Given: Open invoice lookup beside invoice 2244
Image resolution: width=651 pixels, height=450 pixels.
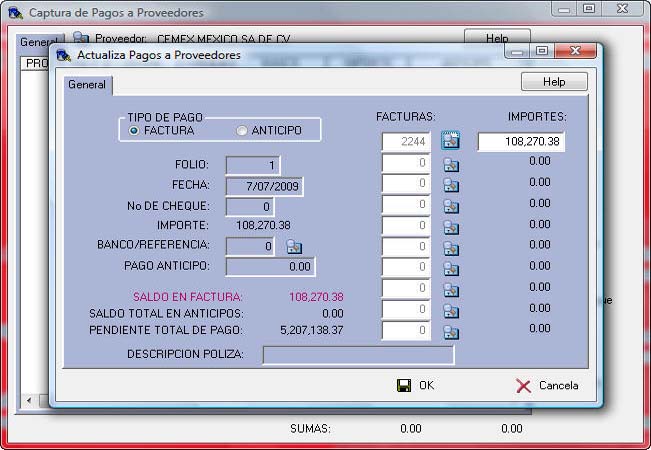Looking at the screenshot, I should (x=450, y=140).
